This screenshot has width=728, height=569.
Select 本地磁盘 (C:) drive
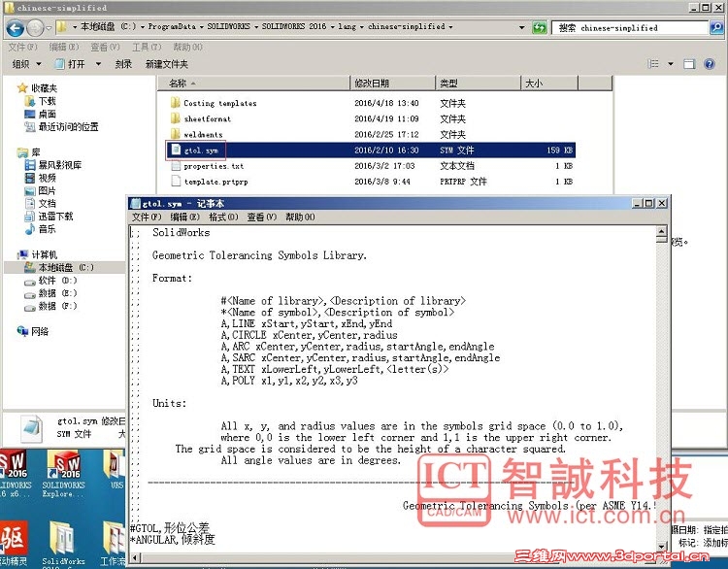(x=59, y=268)
